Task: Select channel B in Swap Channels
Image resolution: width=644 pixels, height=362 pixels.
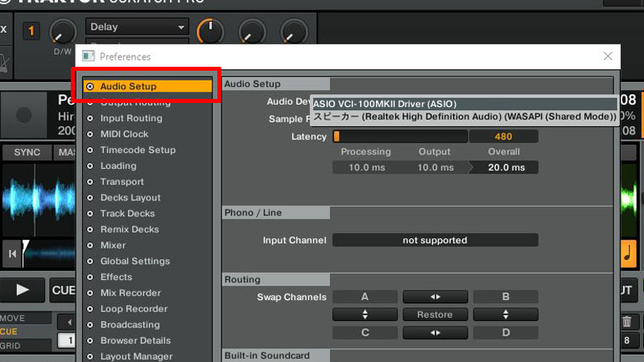Action: click(x=506, y=297)
